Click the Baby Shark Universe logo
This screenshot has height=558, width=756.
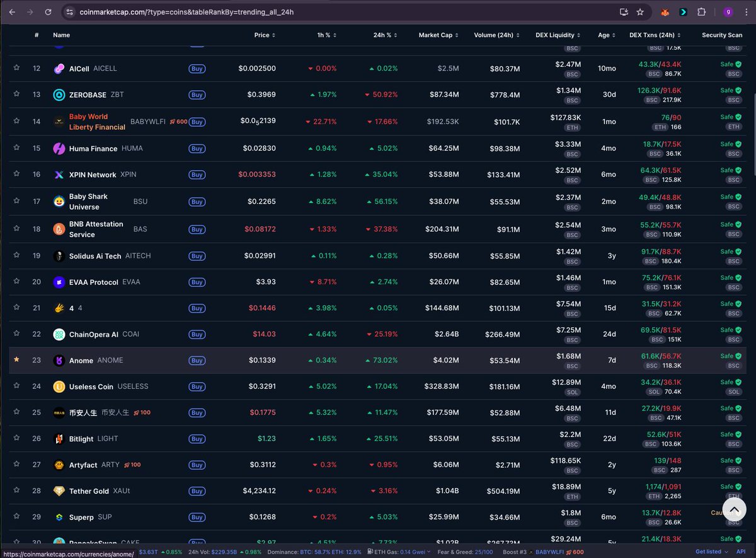click(59, 202)
